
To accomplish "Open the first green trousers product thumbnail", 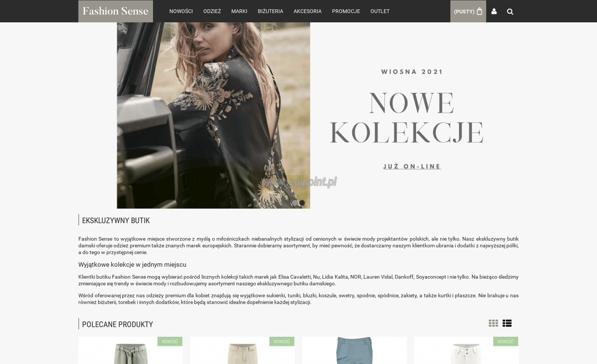I will pyautogui.click(x=131, y=350).
